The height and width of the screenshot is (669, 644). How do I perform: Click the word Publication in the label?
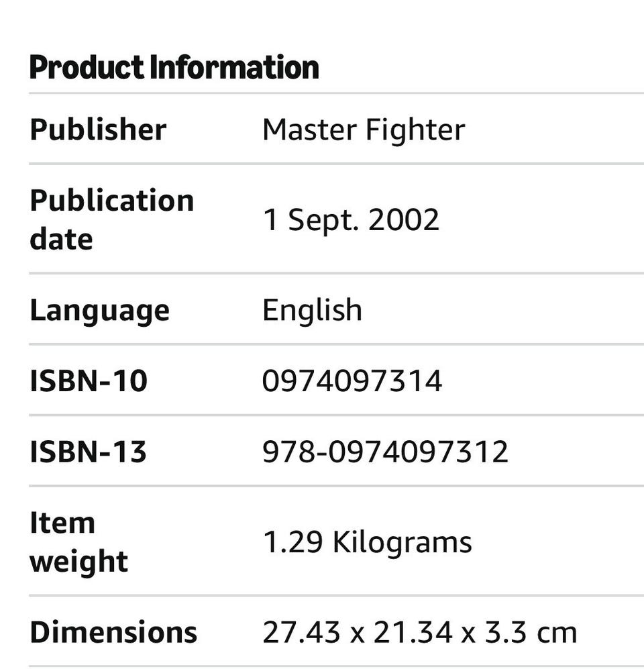coord(112,201)
